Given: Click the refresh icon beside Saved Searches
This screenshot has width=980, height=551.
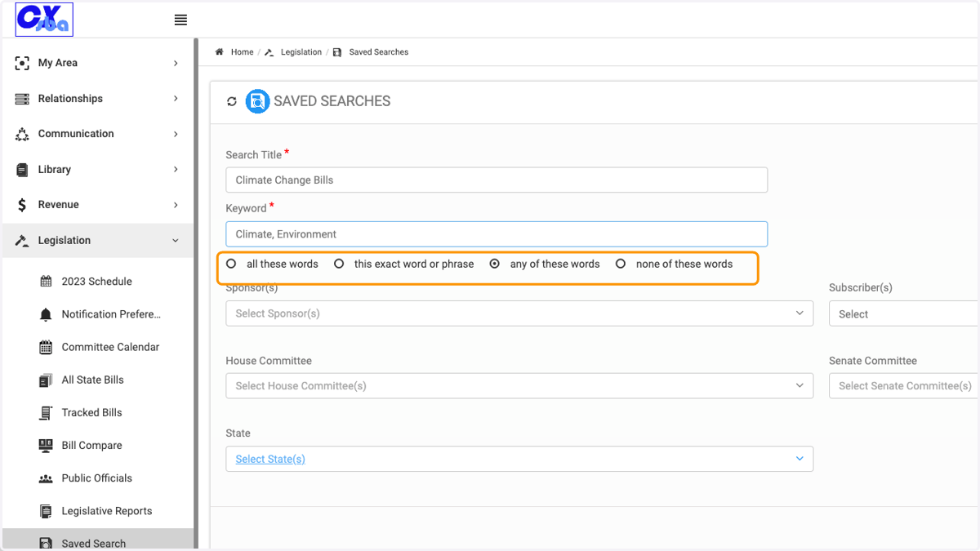Looking at the screenshot, I should pos(232,101).
